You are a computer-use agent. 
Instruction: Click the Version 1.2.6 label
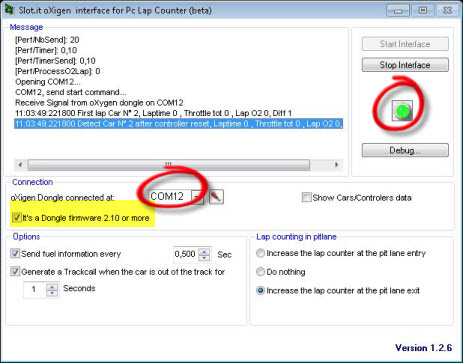[424, 348]
